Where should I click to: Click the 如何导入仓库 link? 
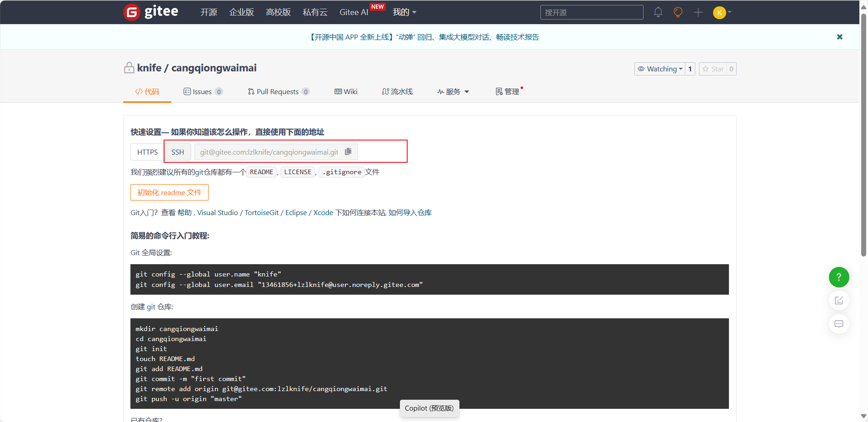(x=410, y=212)
